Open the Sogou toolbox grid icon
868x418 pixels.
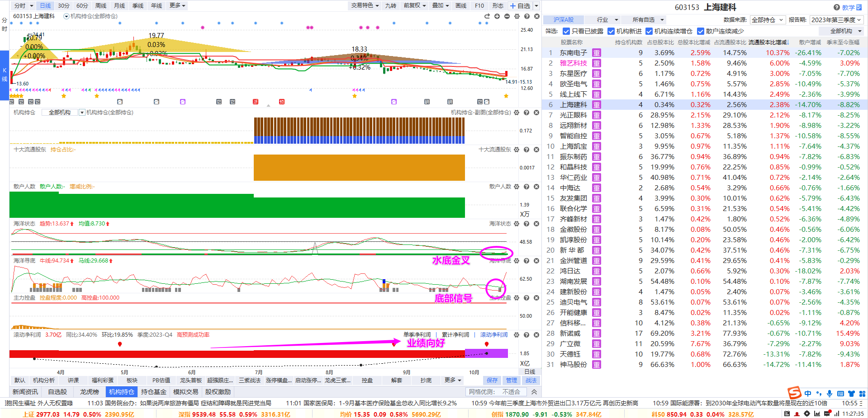tap(862, 394)
